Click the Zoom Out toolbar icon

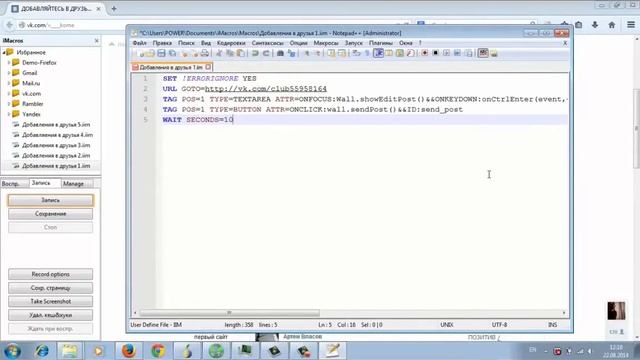(317, 53)
